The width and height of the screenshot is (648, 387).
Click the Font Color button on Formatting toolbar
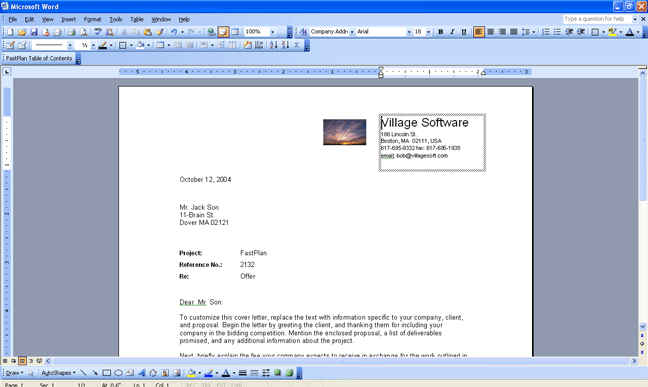coord(629,32)
